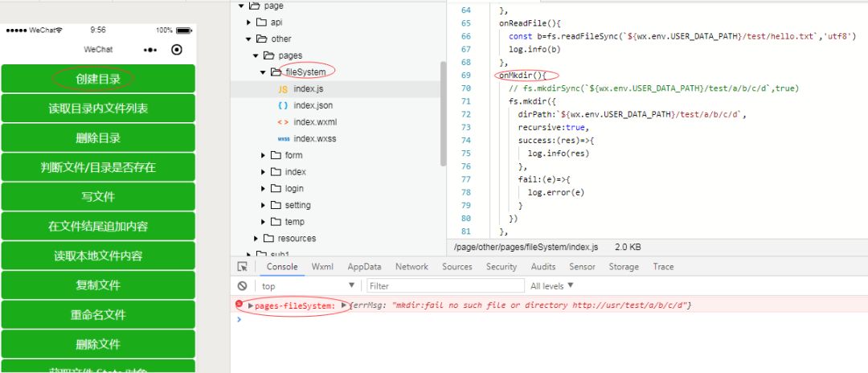This screenshot has width=868, height=373.
Task: Tap the 写文件 button
Action: point(98,197)
